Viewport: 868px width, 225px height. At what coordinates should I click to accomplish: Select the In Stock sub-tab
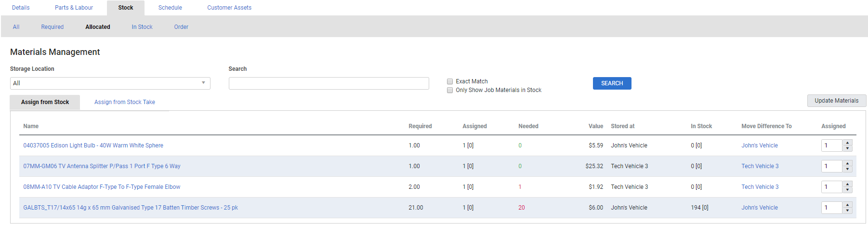[142, 27]
